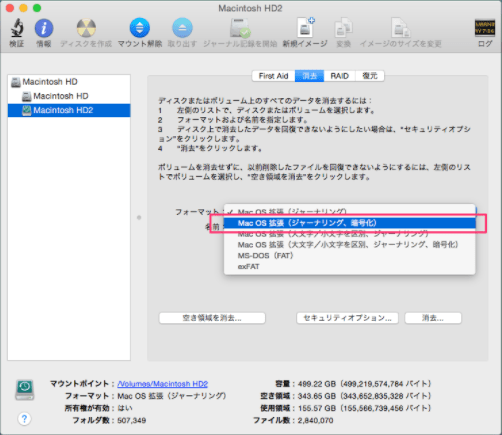Select the top-level Macintosh HD disk
Screen dimensions: 502x435
pyautogui.click(x=69, y=82)
